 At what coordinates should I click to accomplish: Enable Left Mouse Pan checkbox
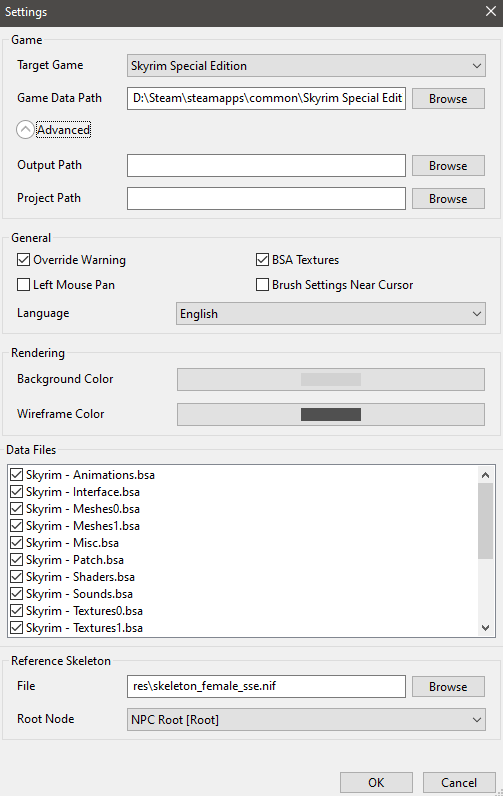coord(23,285)
